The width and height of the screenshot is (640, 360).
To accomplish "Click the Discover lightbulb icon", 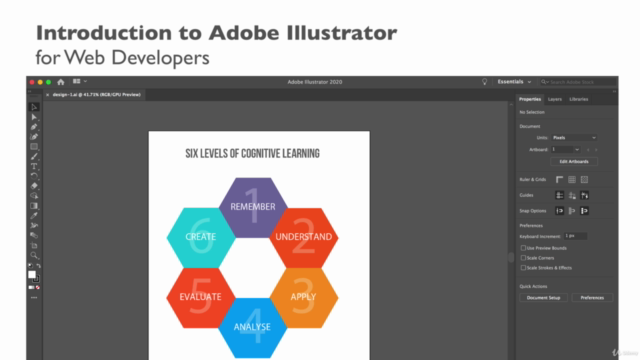I will 484,82.
